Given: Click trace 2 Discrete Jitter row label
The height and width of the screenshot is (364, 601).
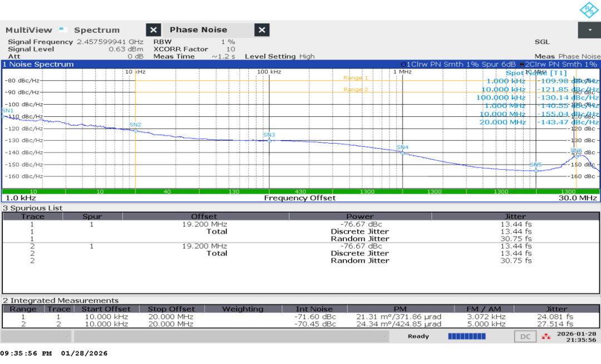Looking at the screenshot, I should (x=360, y=253).
